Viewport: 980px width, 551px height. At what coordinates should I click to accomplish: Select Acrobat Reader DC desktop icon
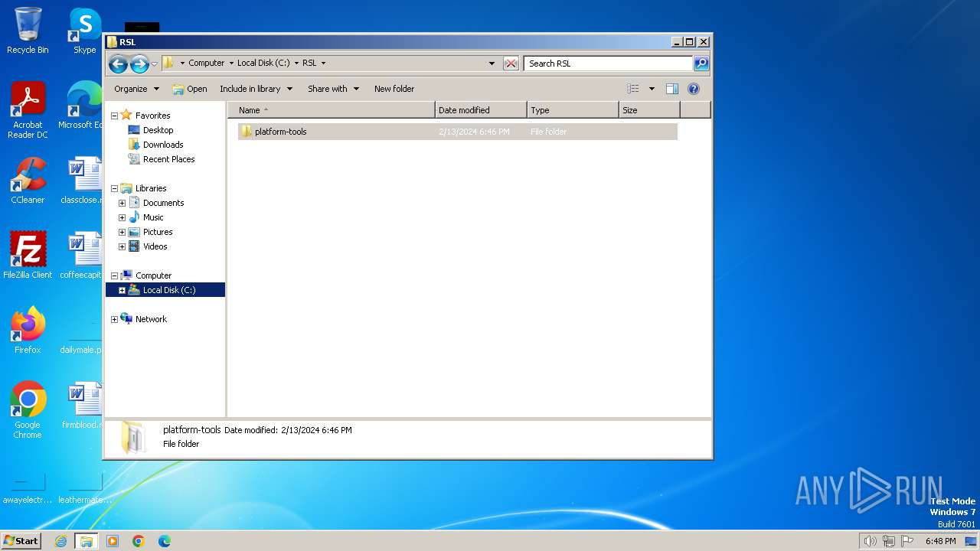tap(28, 110)
